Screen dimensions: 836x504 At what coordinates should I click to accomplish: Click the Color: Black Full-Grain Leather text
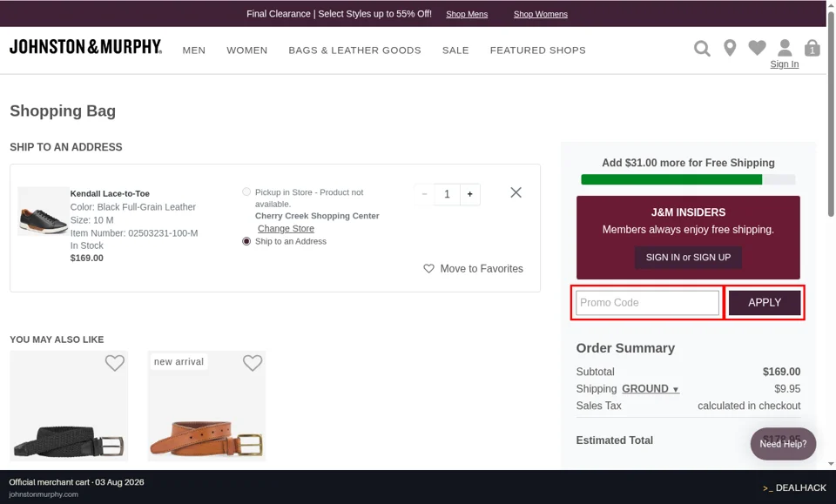pos(132,206)
